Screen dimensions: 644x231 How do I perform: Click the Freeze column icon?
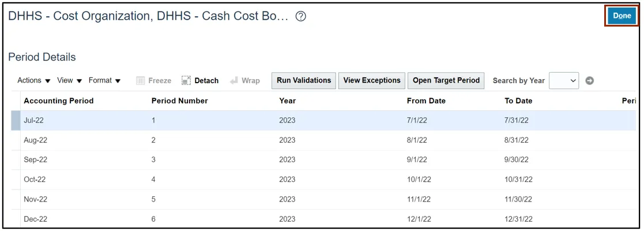click(x=140, y=81)
